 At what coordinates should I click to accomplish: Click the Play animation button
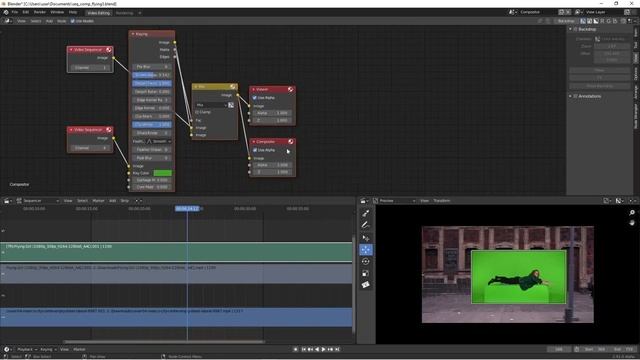(x=324, y=349)
